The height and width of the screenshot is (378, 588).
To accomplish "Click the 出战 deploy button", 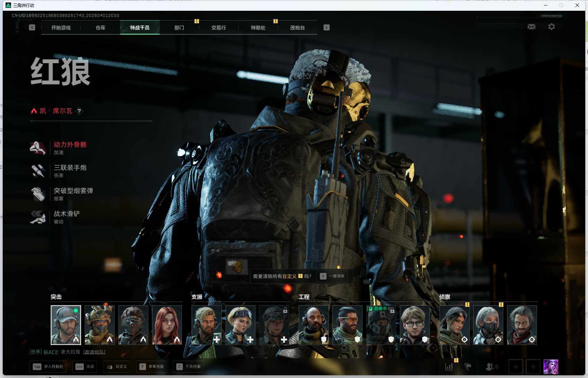I will [x=85, y=367].
